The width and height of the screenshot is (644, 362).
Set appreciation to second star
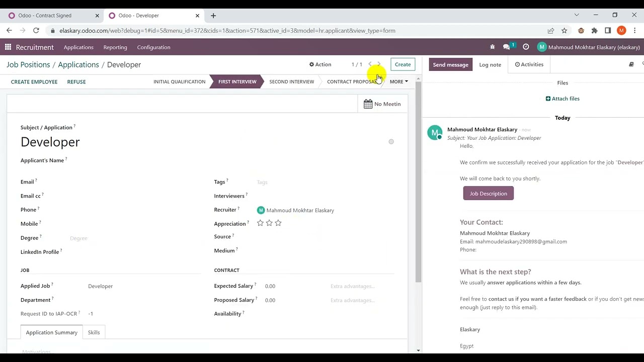click(269, 223)
